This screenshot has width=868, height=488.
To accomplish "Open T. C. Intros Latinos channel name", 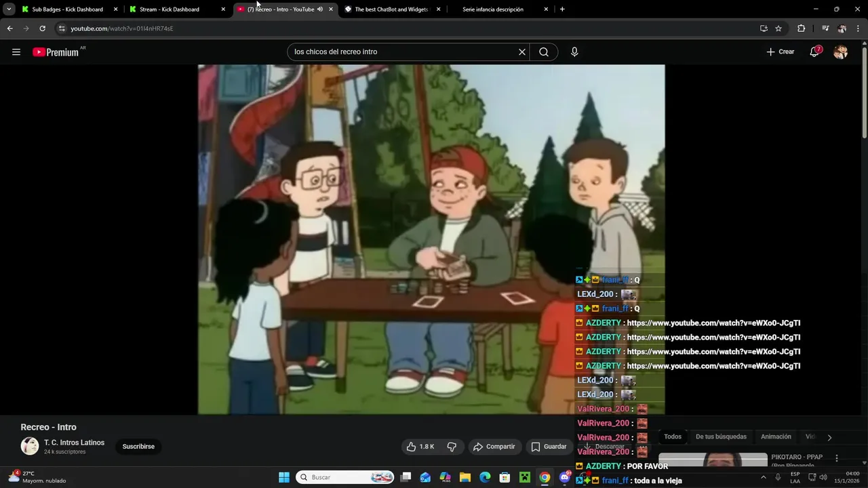I will point(74,443).
